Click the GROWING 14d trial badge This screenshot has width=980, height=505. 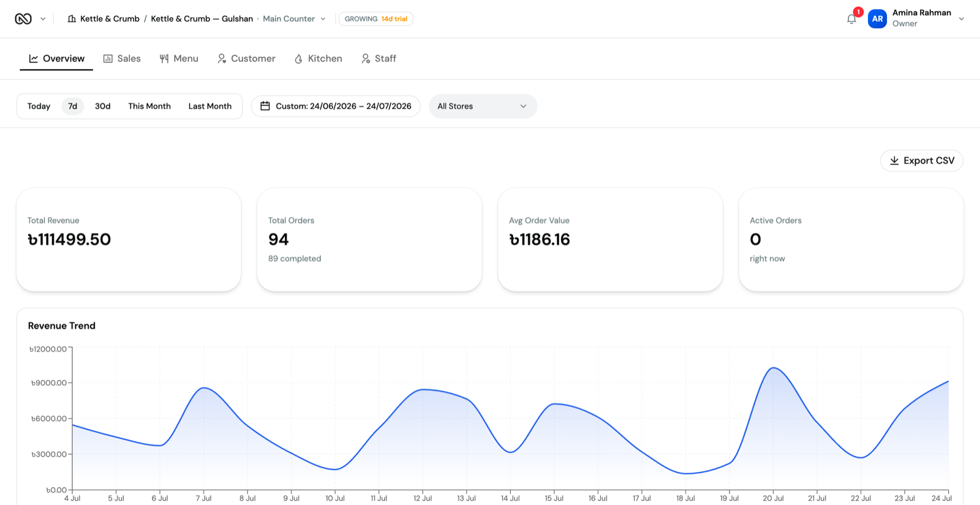(x=376, y=19)
